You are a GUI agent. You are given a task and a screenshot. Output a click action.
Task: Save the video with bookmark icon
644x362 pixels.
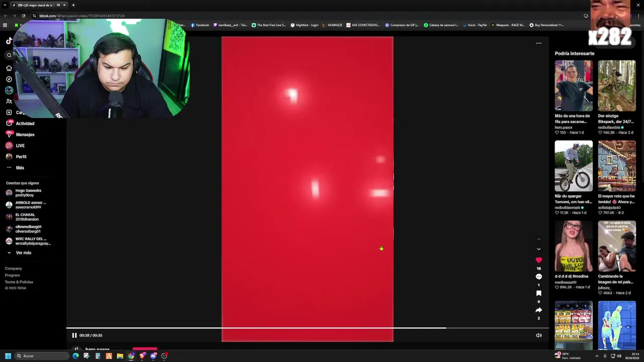[538, 293]
